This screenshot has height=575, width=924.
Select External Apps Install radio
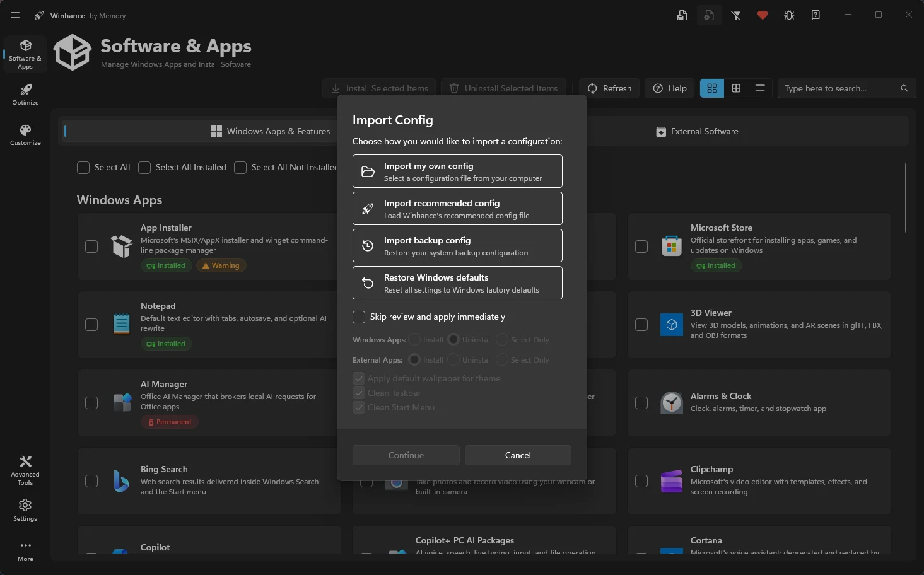pos(414,359)
